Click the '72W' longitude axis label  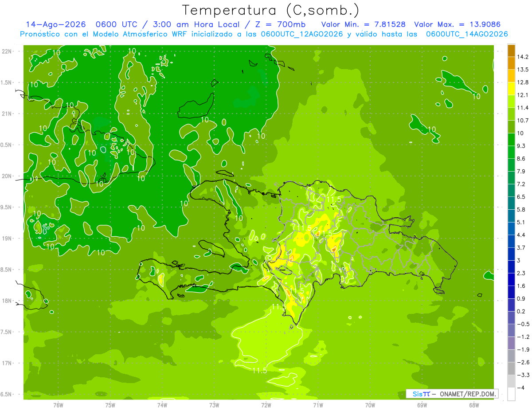(x=266, y=405)
